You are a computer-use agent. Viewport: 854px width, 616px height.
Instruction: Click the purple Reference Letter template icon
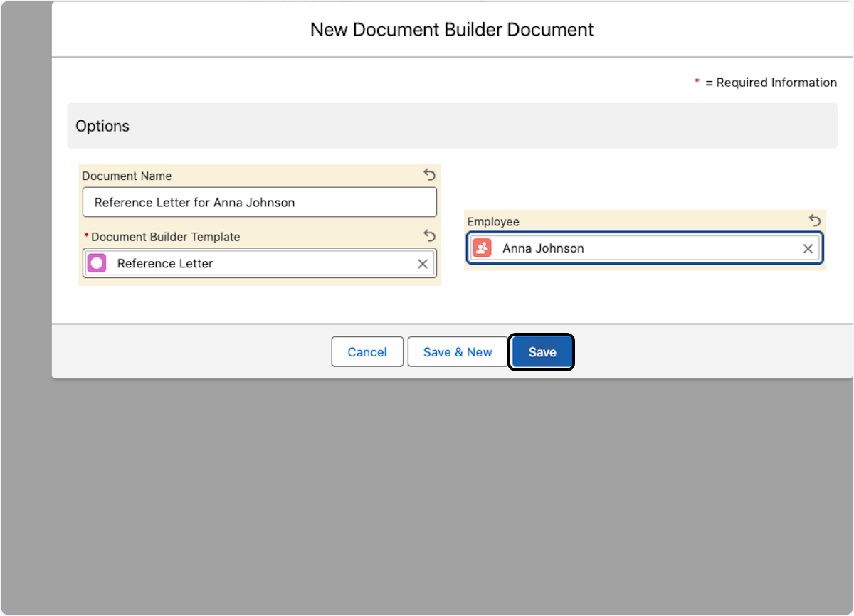[97, 264]
